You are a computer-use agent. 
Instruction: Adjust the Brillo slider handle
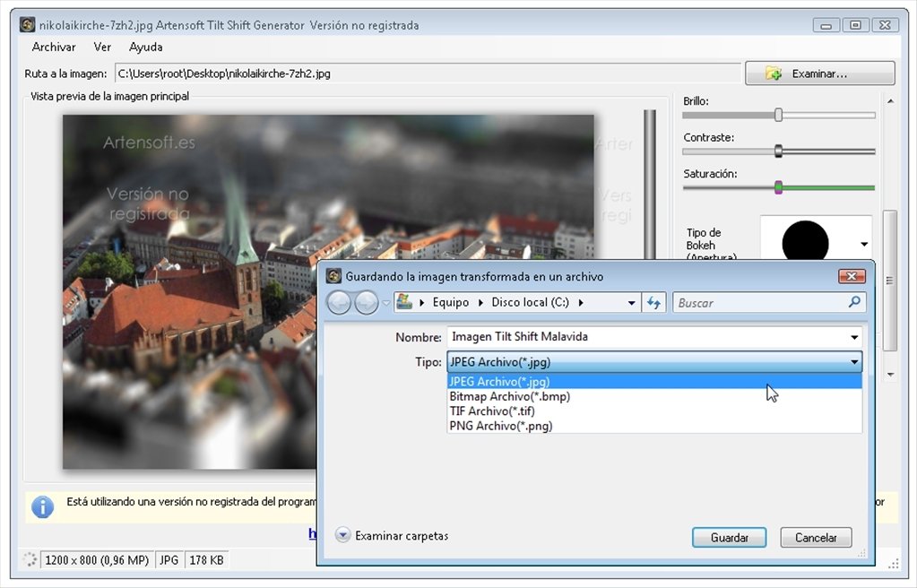pyautogui.click(x=778, y=115)
